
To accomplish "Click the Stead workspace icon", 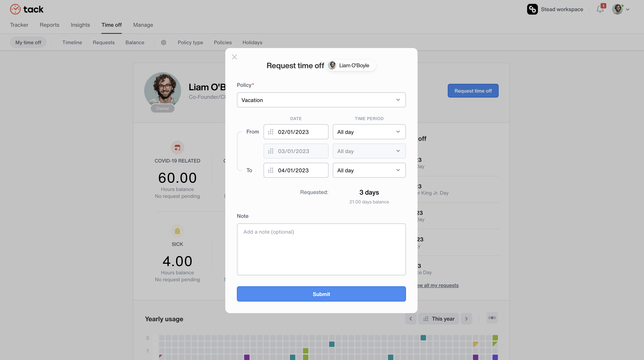I will point(532,9).
